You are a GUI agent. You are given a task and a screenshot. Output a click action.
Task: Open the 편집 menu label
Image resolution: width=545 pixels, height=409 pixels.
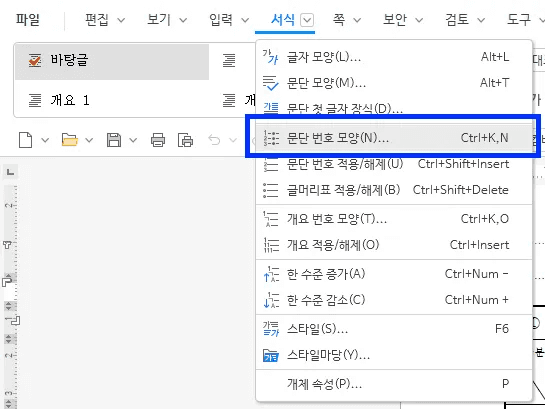click(97, 19)
